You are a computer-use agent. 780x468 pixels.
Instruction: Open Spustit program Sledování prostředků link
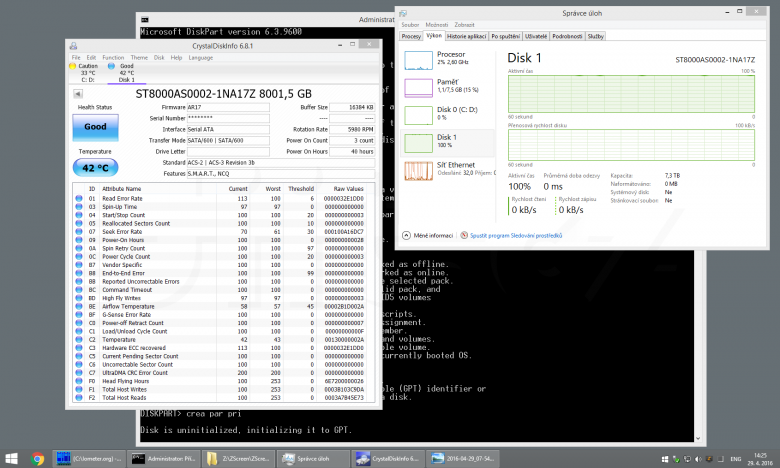click(516, 235)
